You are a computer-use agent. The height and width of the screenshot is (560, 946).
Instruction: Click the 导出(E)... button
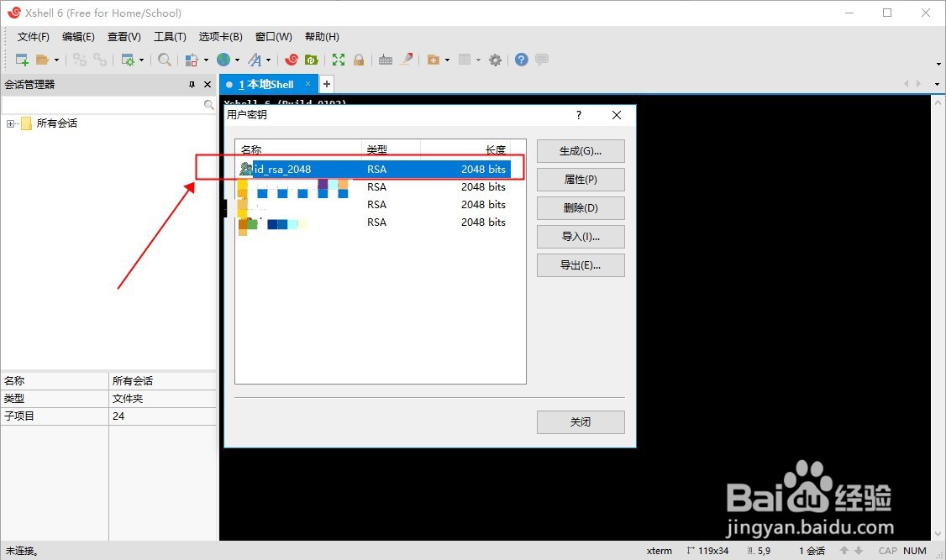coord(581,265)
